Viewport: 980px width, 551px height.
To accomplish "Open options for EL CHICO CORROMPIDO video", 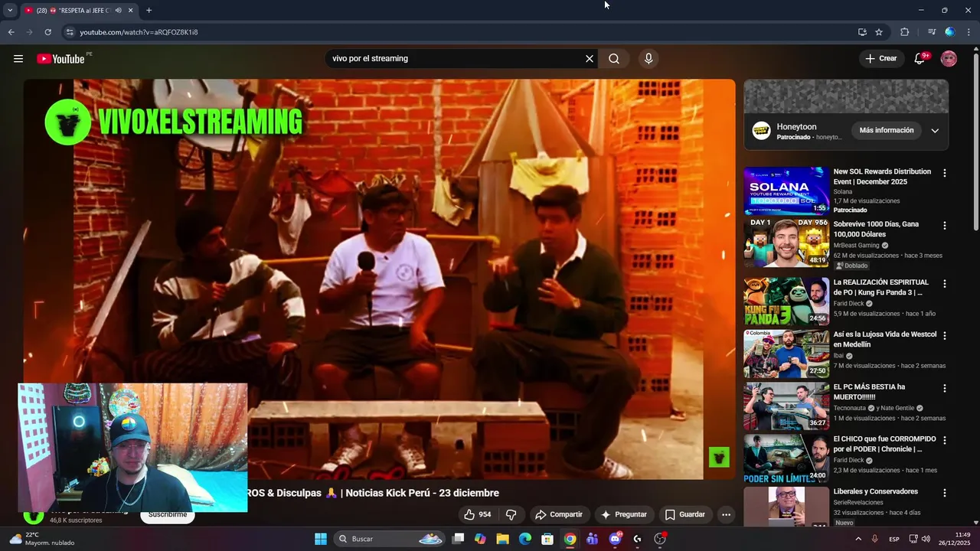I will (x=944, y=441).
